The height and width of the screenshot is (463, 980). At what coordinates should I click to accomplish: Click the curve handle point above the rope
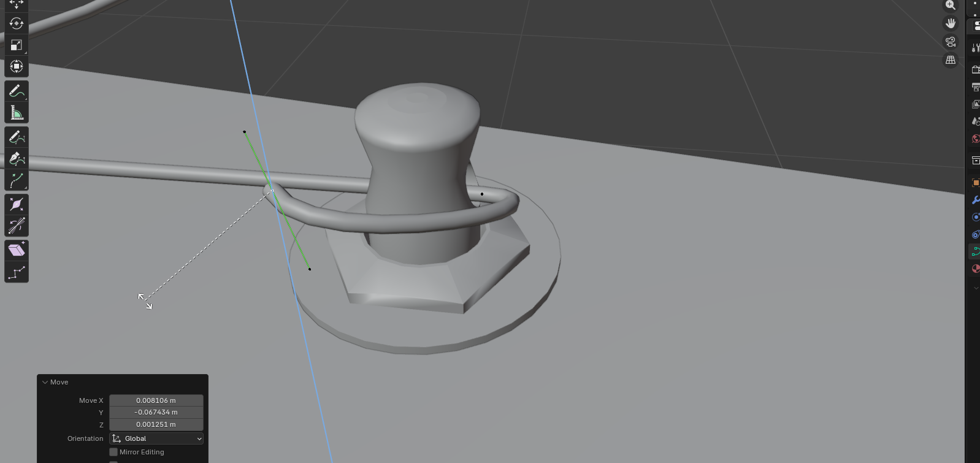point(245,132)
